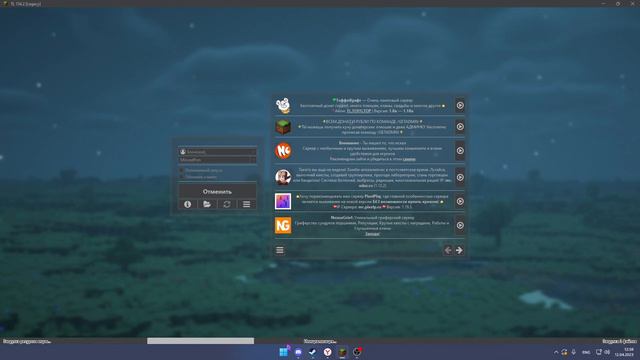Open Steam from the taskbar
The width and height of the screenshot is (640, 360).
tap(313, 352)
